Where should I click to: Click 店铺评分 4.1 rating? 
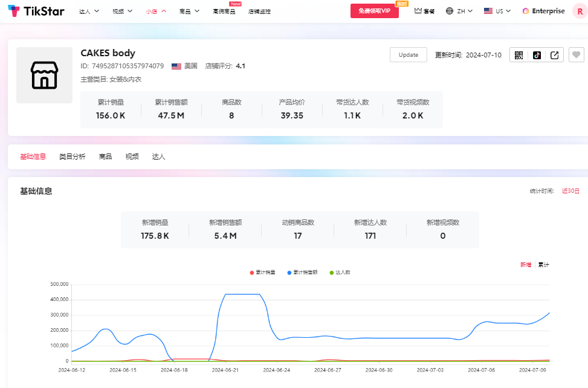[225, 66]
